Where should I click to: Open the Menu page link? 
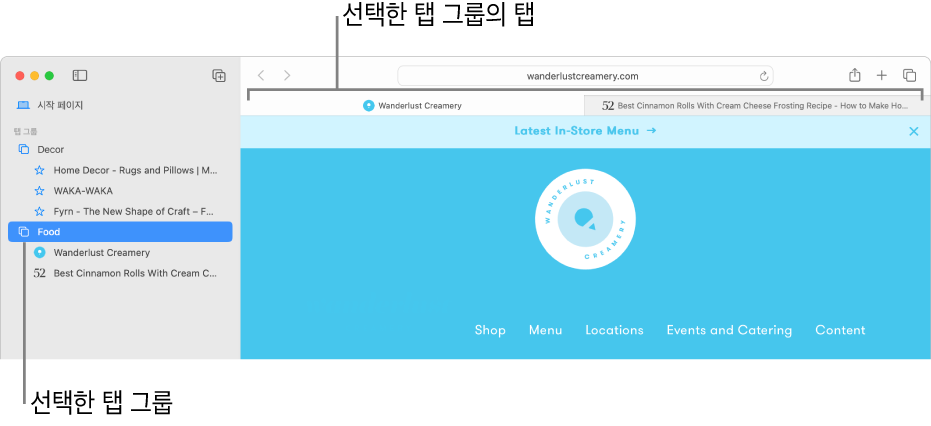tap(546, 330)
